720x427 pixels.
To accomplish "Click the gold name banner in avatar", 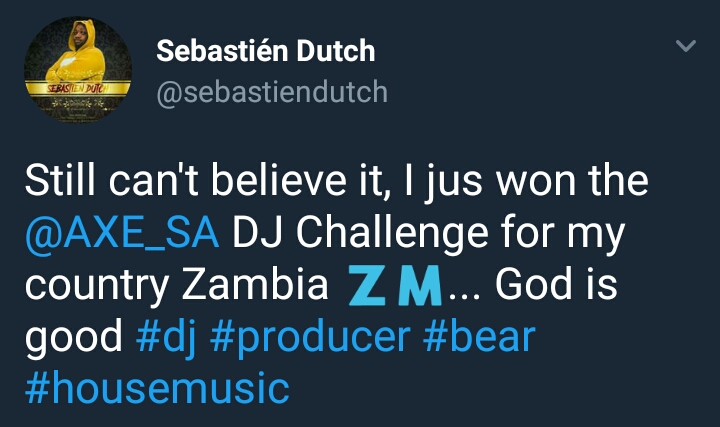I will click(78, 88).
